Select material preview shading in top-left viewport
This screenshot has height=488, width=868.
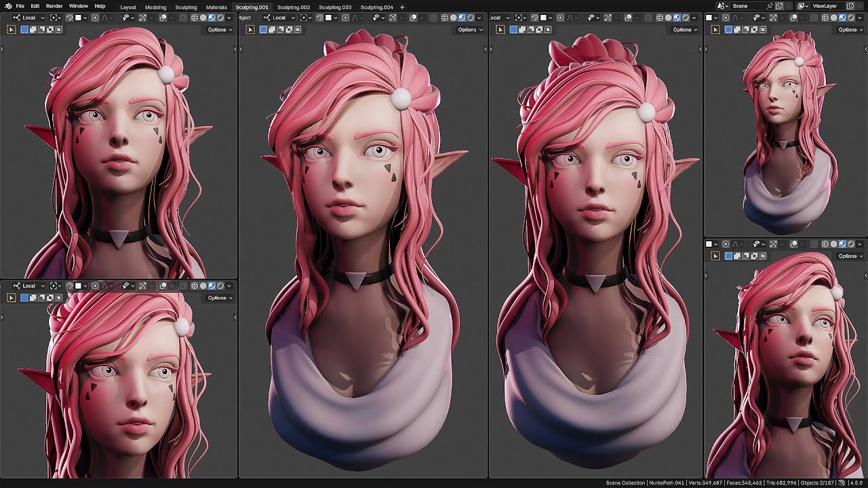pos(212,18)
